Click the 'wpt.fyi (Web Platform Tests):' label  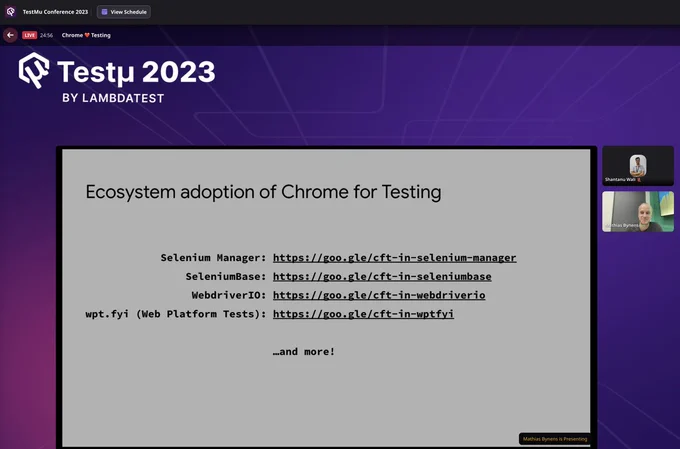coord(176,314)
